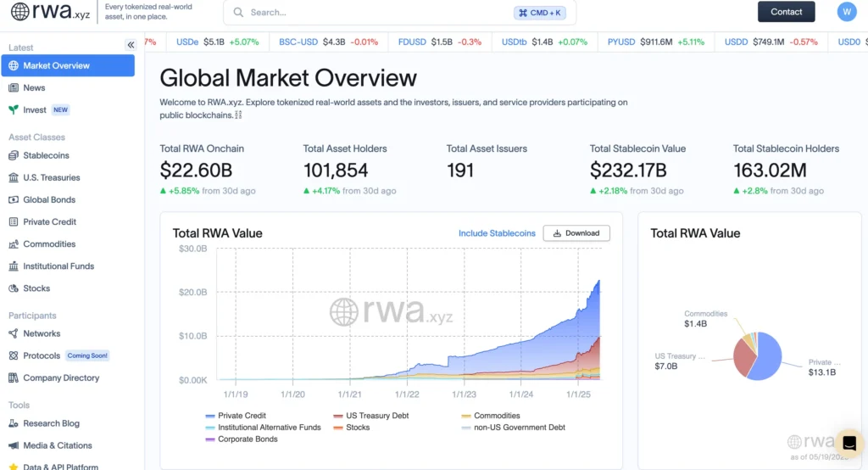Click the Commodities sidebar icon
This screenshot has height=470, width=868.
pyautogui.click(x=14, y=244)
